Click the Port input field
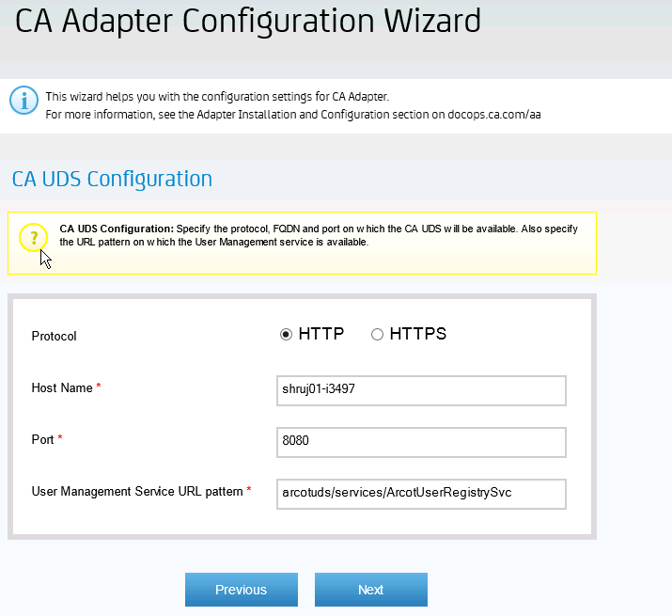672x616 pixels. [421, 442]
